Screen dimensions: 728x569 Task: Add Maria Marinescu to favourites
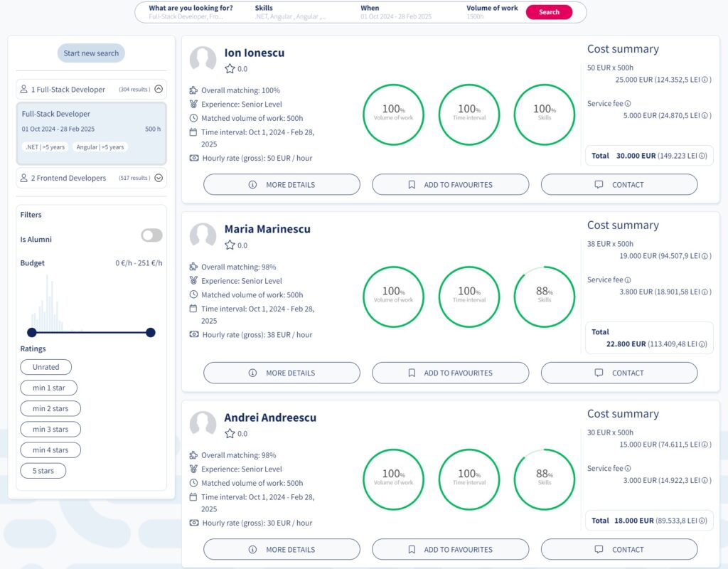coord(450,373)
